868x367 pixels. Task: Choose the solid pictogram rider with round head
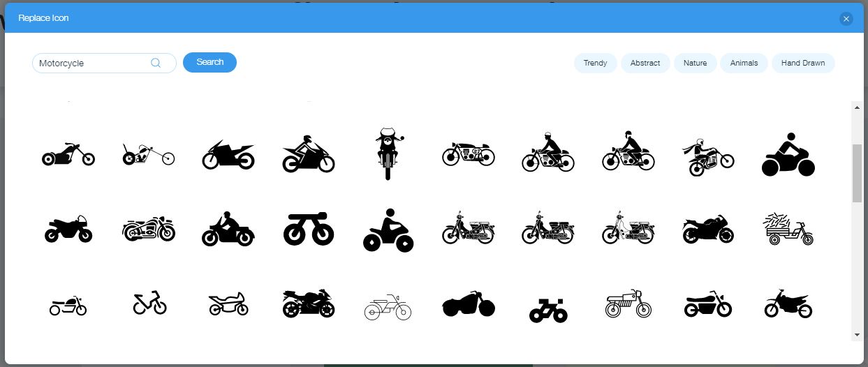click(x=788, y=154)
